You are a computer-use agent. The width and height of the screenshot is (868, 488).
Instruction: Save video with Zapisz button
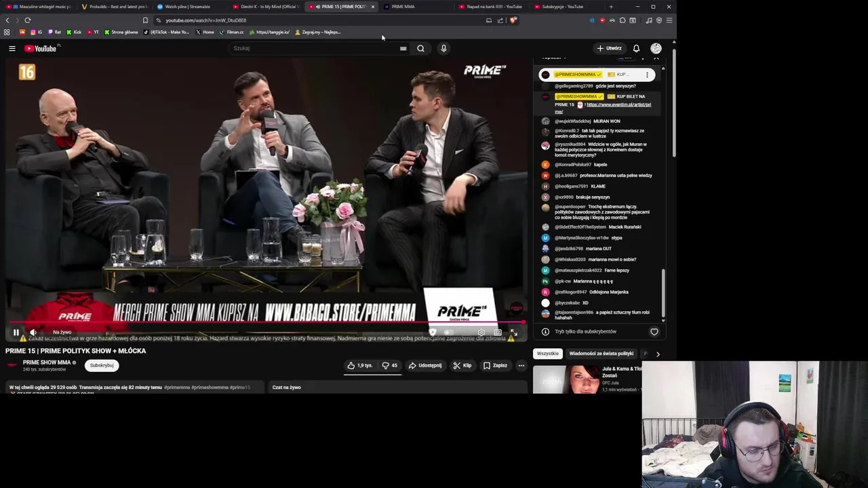[495, 365]
